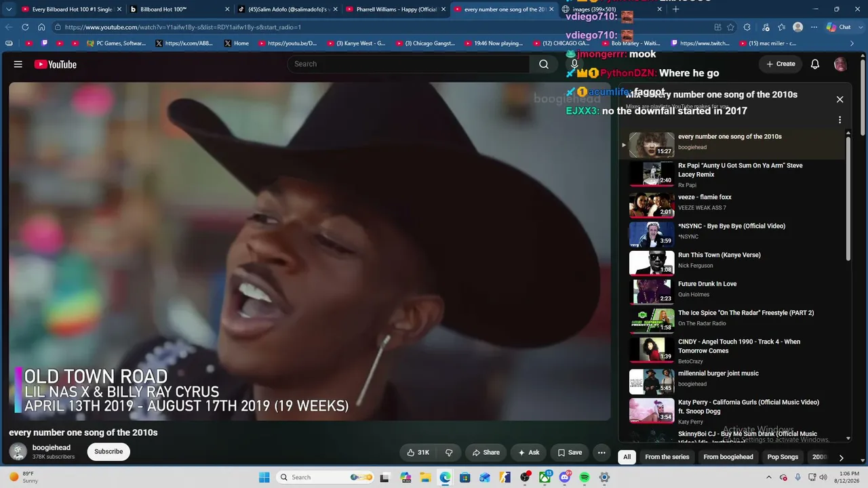Open Microsoft Store from the taskbar
This screenshot has width=868, height=488.
pos(465,477)
